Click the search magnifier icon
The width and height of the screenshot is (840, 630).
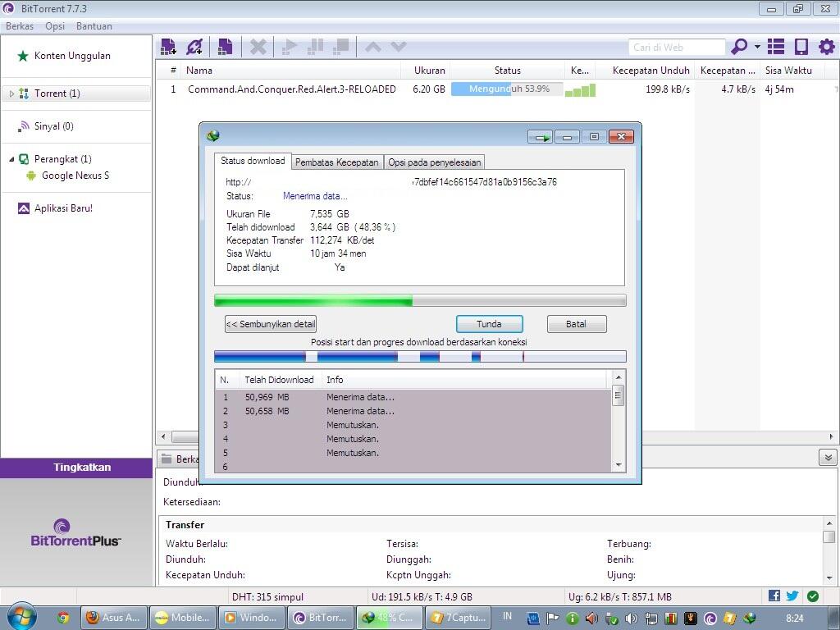[739, 47]
